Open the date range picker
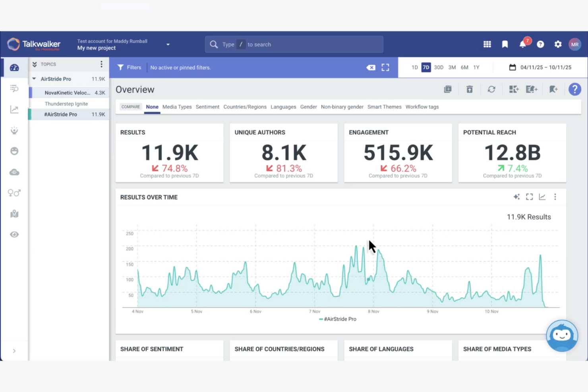 (540, 68)
